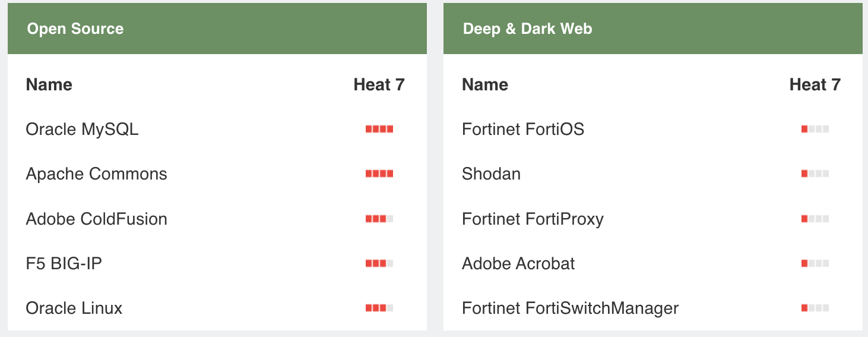Screen dimensions: 868x337
Task: Click Adobe ColdFusion heat level icon
Action: point(379,219)
